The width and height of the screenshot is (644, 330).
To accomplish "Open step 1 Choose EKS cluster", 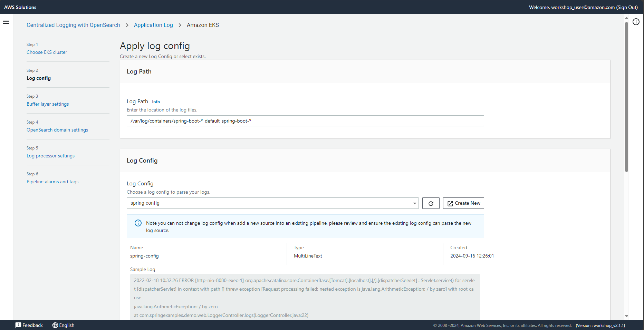I will [47, 52].
